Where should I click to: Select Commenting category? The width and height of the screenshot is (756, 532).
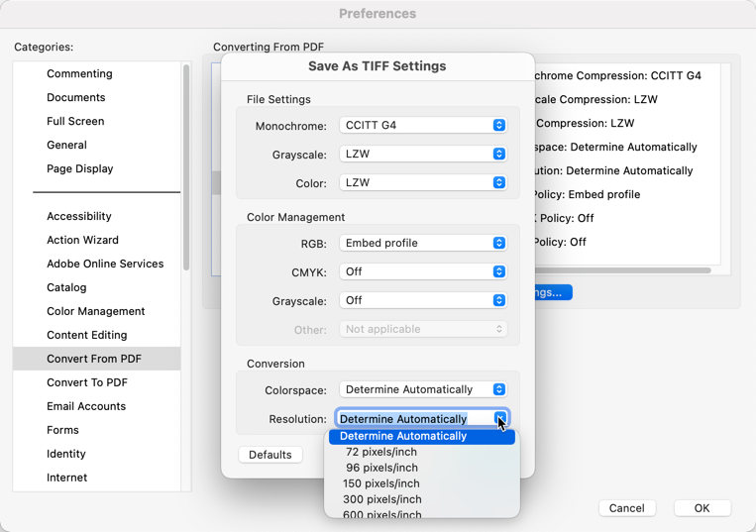click(79, 74)
